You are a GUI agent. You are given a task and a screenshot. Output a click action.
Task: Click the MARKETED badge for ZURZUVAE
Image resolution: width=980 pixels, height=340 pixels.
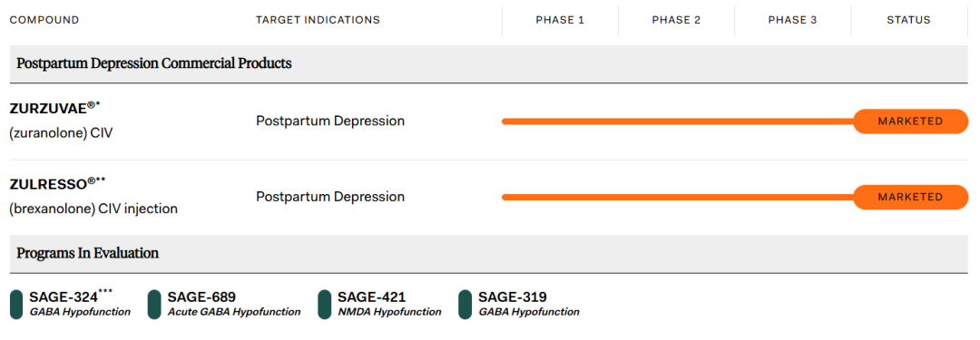(x=911, y=121)
